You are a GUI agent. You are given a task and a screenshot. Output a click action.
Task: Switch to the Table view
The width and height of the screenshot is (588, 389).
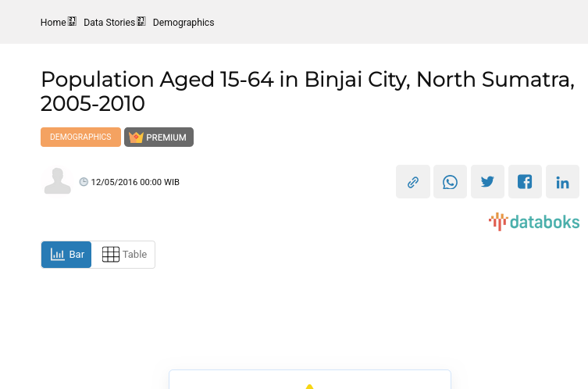124,255
